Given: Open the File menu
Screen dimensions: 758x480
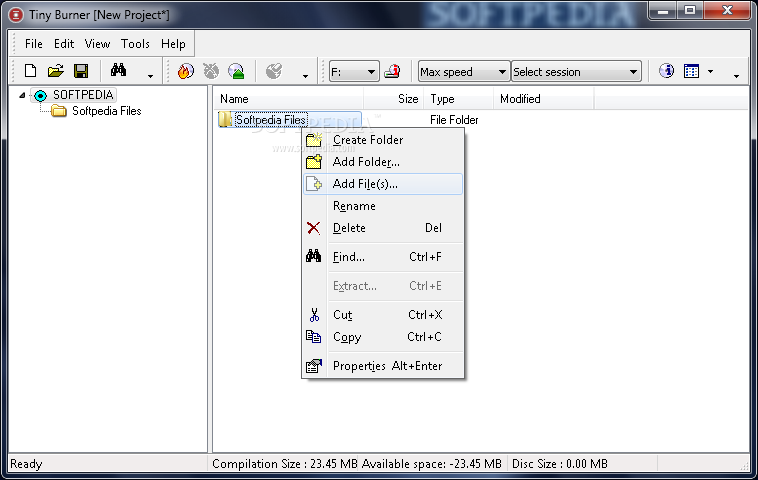Looking at the screenshot, I should [x=34, y=44].
